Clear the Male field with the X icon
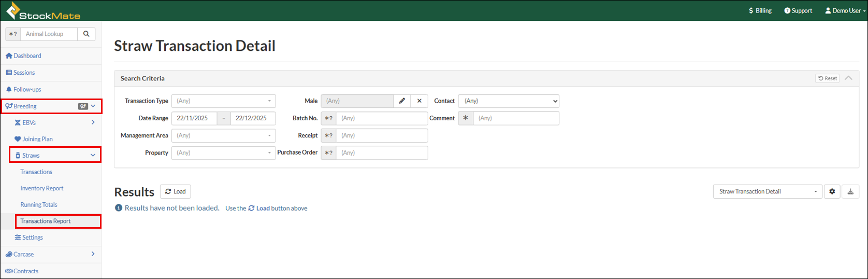 (419, 101)
